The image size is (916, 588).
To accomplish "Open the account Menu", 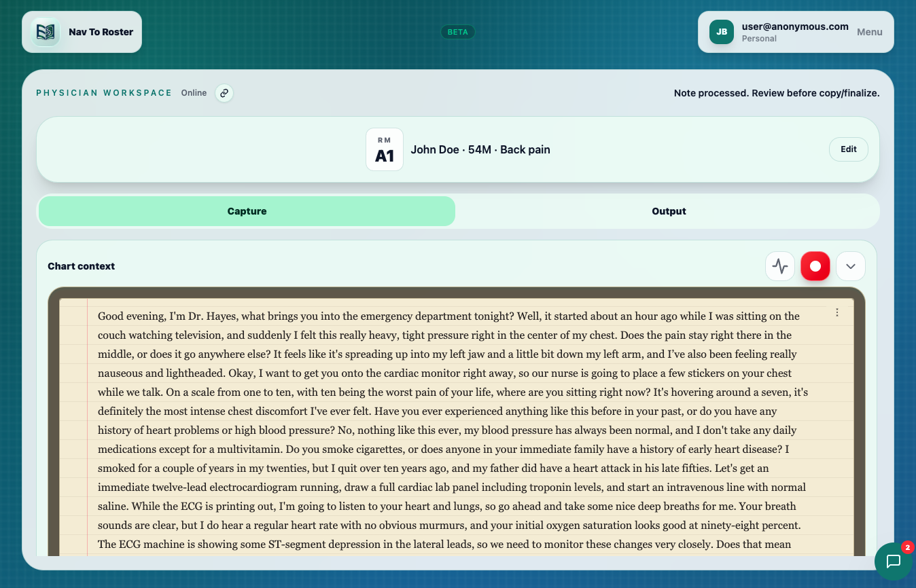I will coord(870,32).
